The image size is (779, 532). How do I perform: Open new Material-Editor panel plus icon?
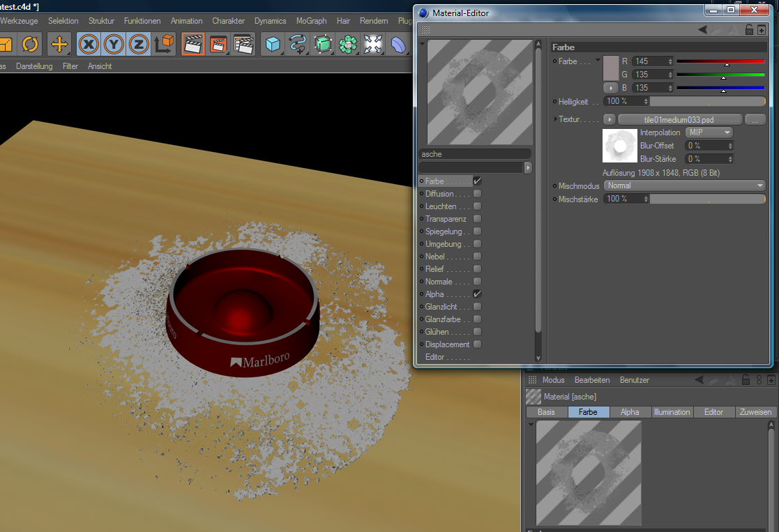pyautogui.click(x=762, y=30)
